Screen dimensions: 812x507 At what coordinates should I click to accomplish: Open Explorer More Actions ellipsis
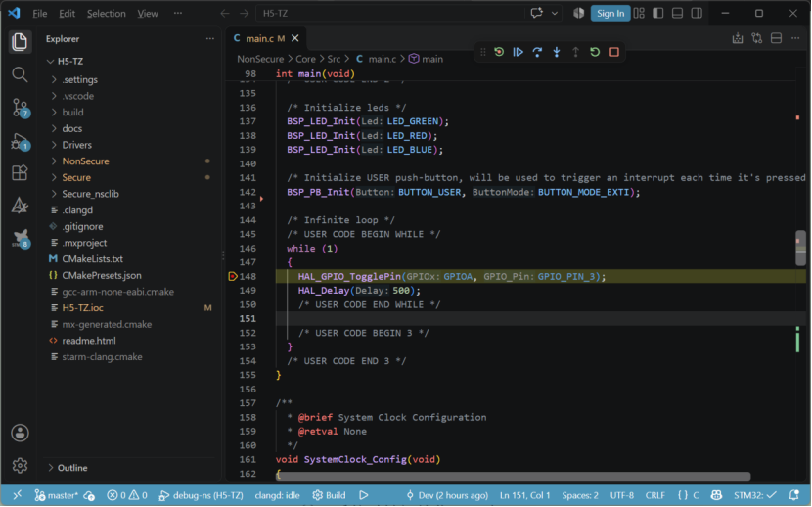(209, 38)
